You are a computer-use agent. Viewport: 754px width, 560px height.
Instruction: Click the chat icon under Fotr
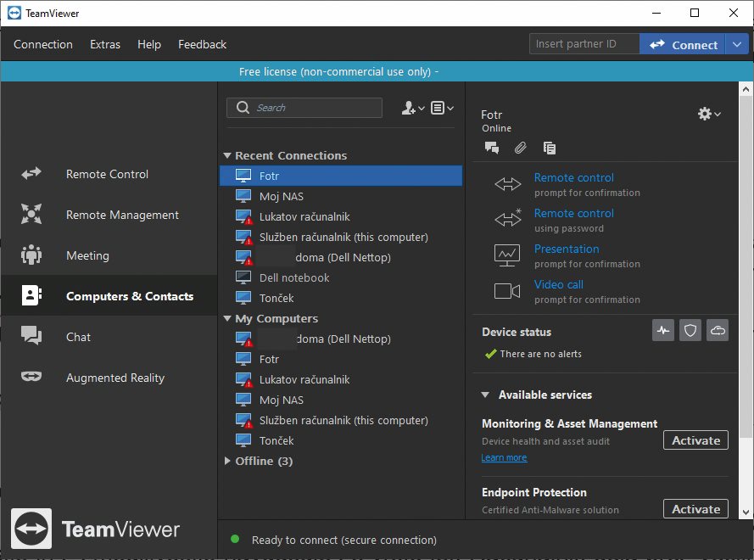pos(491,148)
